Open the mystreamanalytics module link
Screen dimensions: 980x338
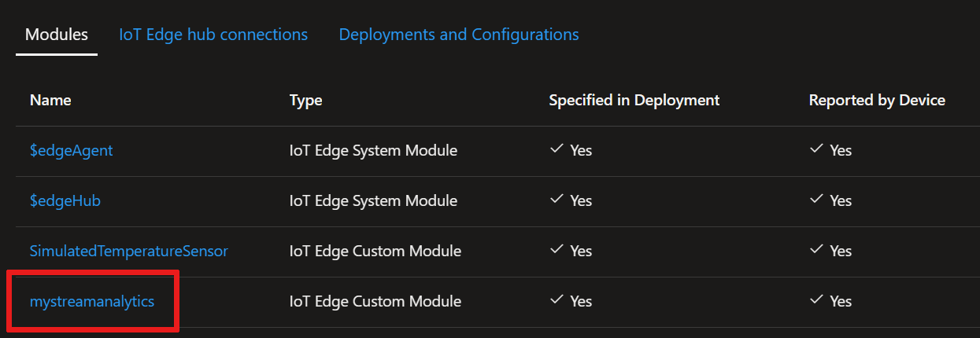92,301
